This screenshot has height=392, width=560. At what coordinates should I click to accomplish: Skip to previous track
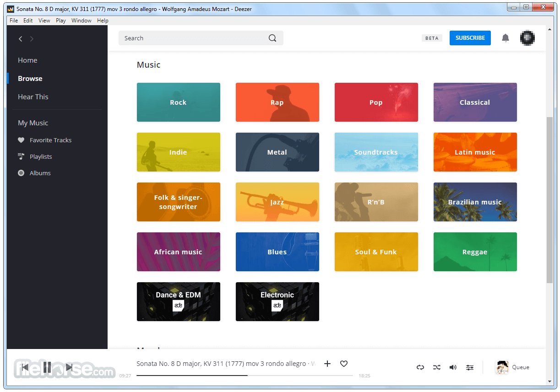(25, 367)
